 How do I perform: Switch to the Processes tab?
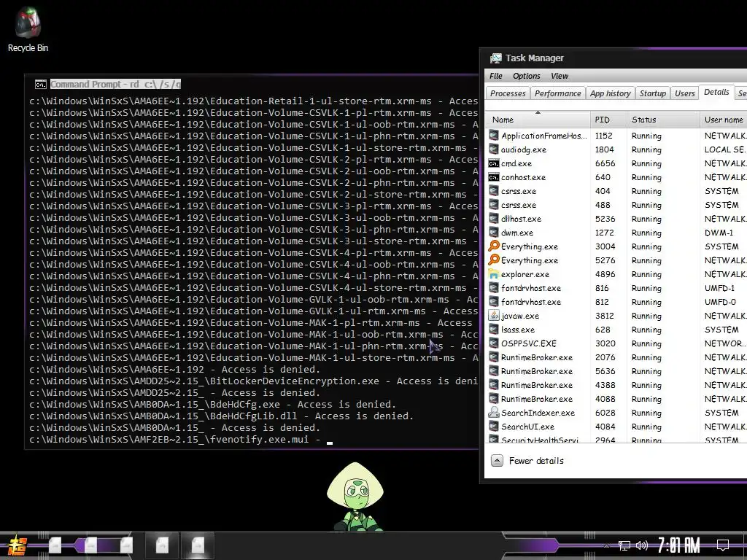click(x=508, y=93)
